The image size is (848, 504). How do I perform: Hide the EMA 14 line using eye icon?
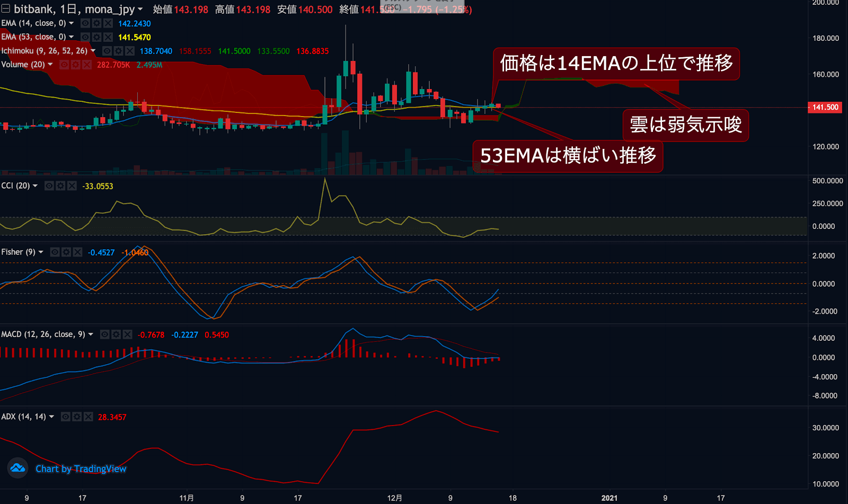[85, 23]
